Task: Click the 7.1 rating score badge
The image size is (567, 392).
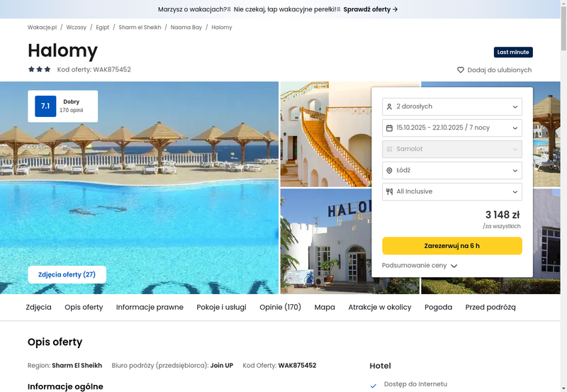Action: pos(45,106)
